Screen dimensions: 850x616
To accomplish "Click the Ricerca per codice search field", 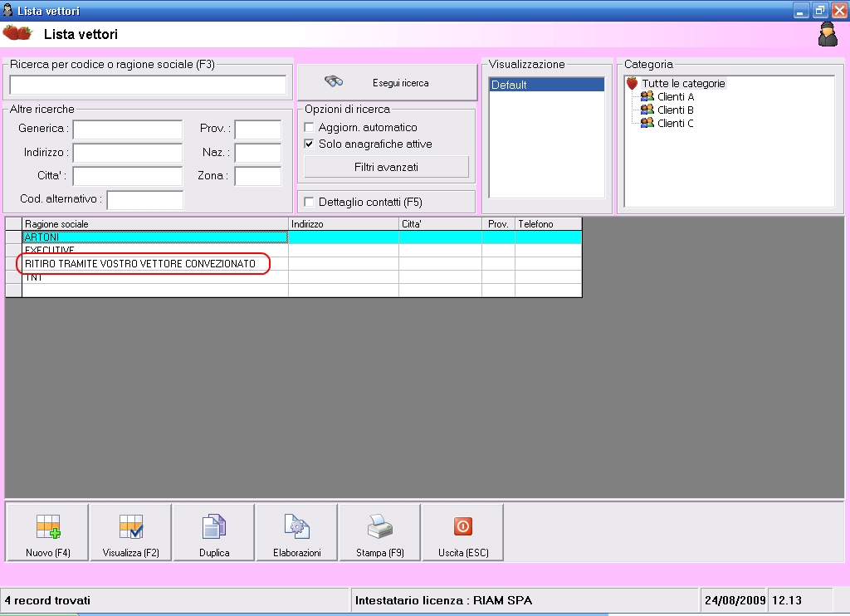I will pyautogui.click(x=148, y=86).
